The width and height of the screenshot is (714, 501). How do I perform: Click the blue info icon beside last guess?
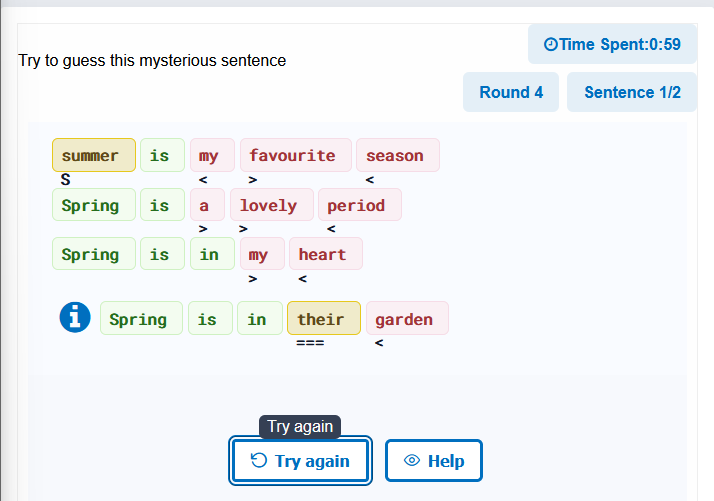75,317
